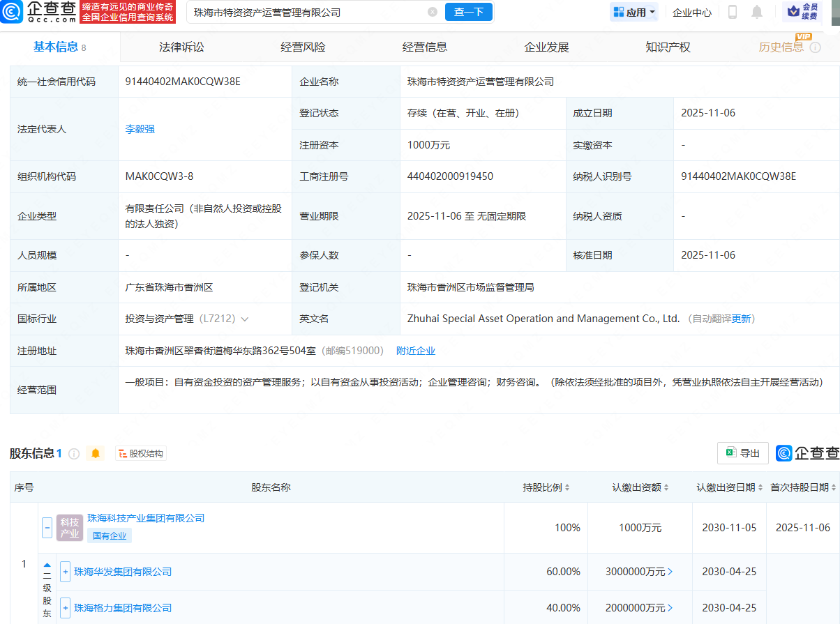
Task: Click the orange bell next to 股东信息
Action: (x=96, y=454)
